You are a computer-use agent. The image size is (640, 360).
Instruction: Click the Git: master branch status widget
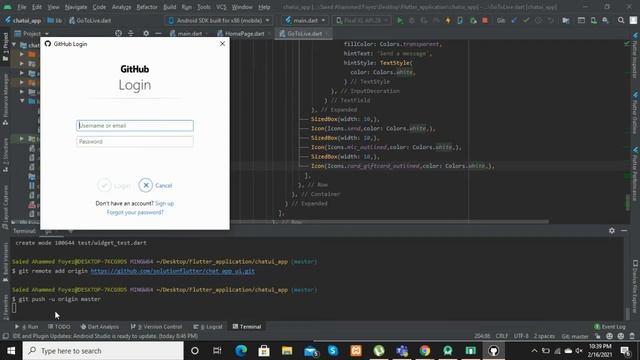pyautogui.click(x=575, y=336)
